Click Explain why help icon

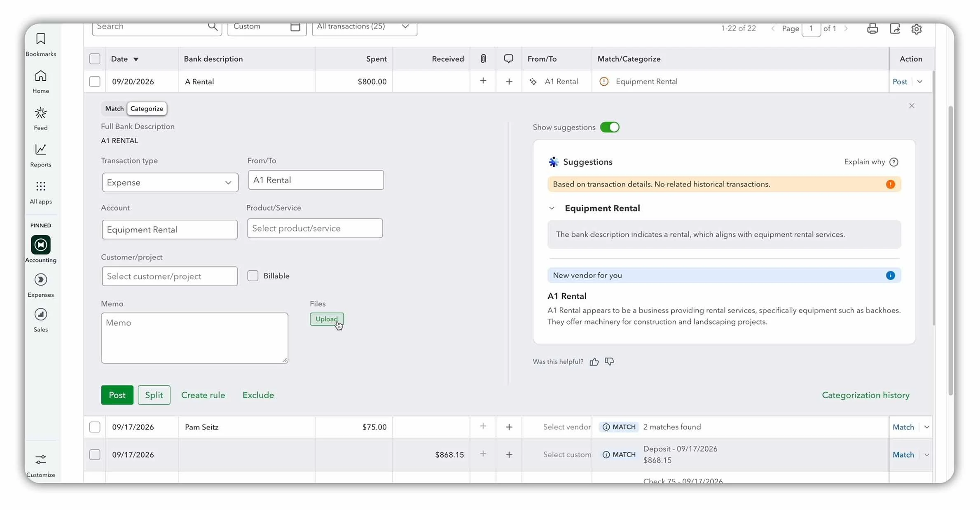[893, 162]
